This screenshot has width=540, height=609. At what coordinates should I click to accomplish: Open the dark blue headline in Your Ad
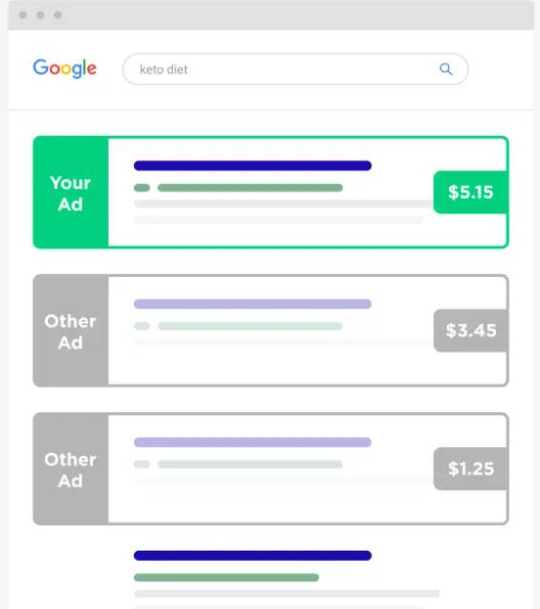click(253, 166)
